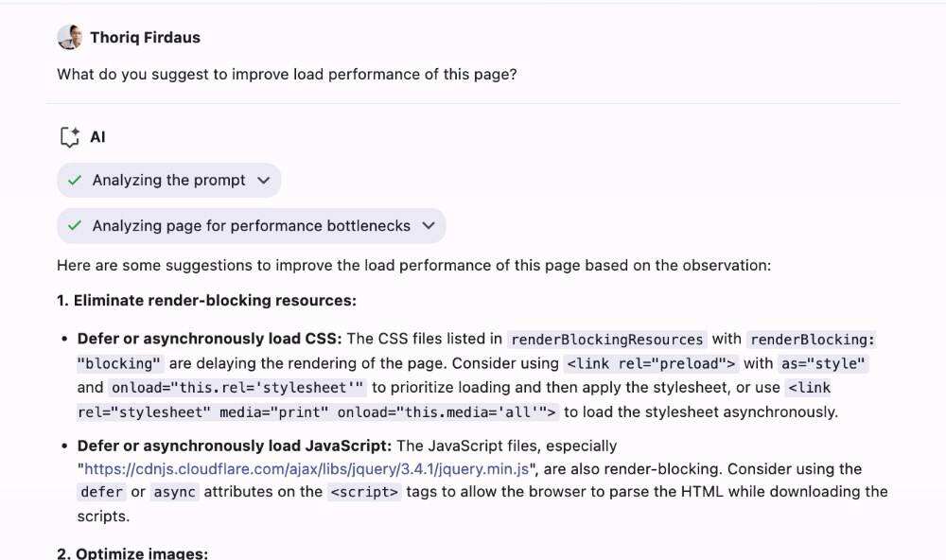Click the Eliminate render-blocking resources heading
The height and width of the screenshot is (560, 946).
pos(206,301)
